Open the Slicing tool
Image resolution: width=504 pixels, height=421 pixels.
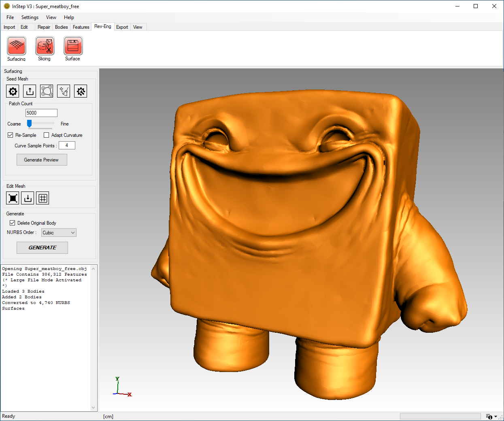point(45,46)
